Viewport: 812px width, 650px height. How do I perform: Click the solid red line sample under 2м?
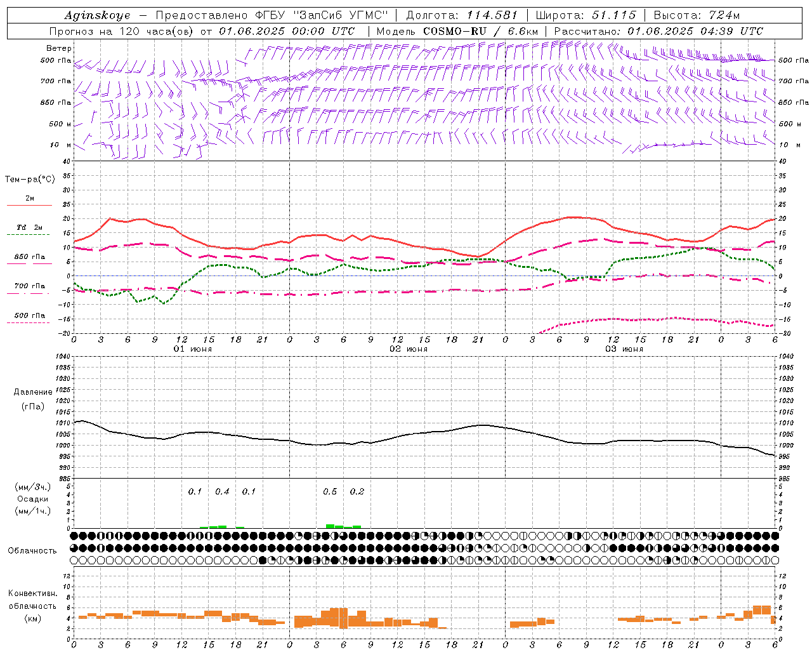tap(29, 206)
